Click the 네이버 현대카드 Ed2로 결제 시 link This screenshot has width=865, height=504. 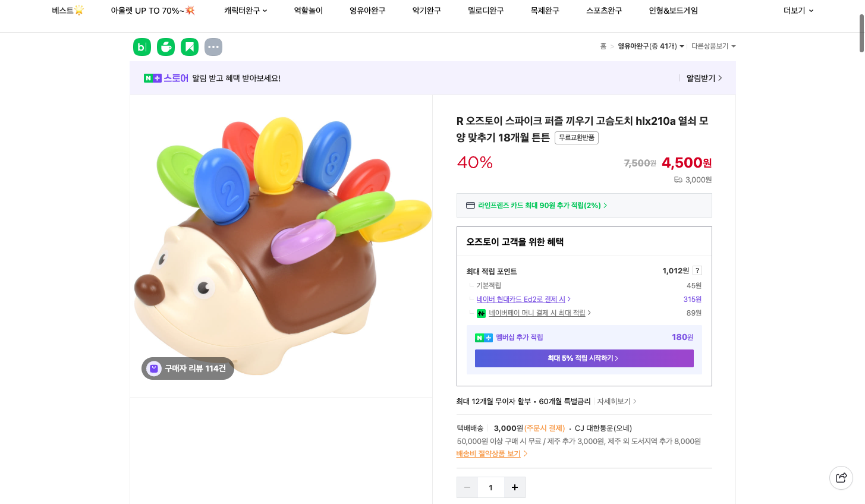point(522,299)
